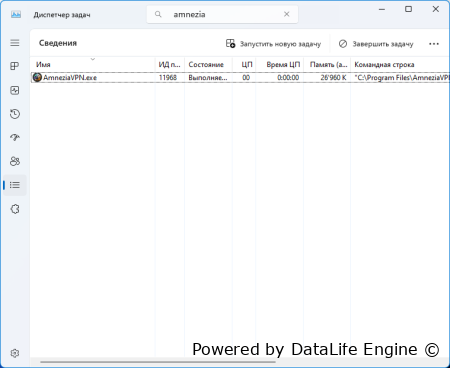Minimize the Task Manager window
Image resolution: width=450 pixels, height=368 pixels.
382,9
